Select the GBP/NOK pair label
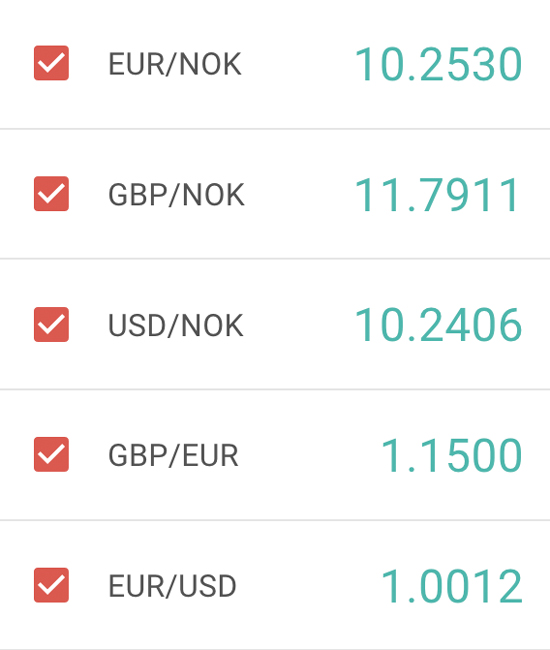The width and height of the screenshot is (550, 650). tap(176, 195)
